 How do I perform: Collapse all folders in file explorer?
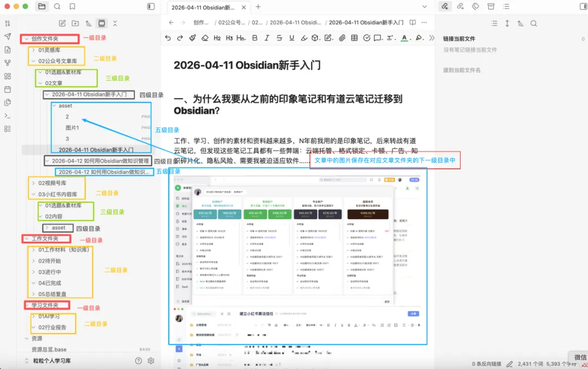pos(115,23)
